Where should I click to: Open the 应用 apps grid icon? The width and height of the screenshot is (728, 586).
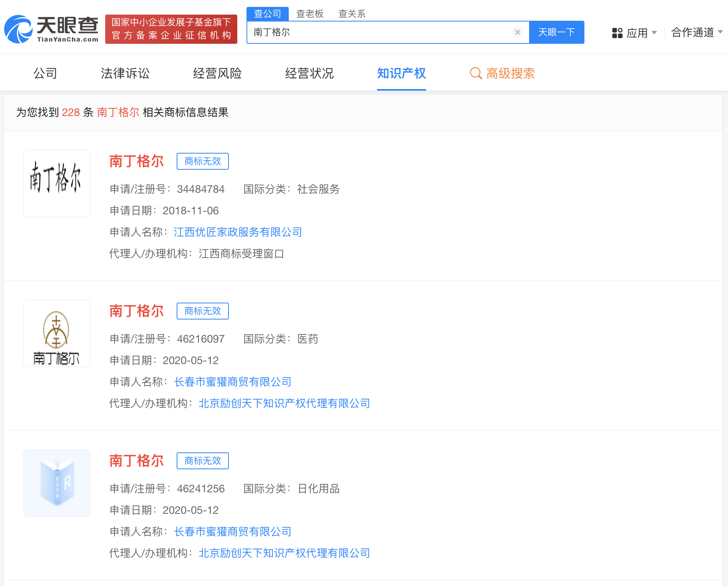coord(617,33)
